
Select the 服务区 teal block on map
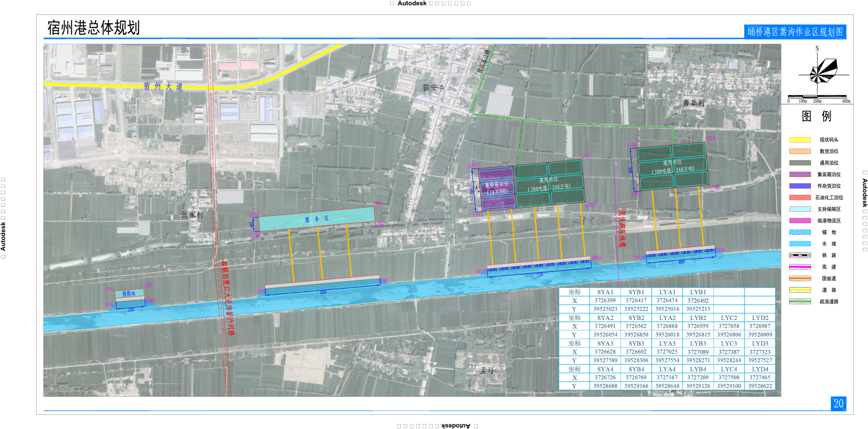[317, 219]
